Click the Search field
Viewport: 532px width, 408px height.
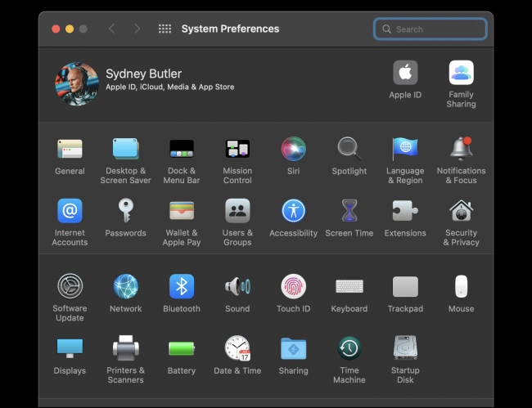pos(431,29)
